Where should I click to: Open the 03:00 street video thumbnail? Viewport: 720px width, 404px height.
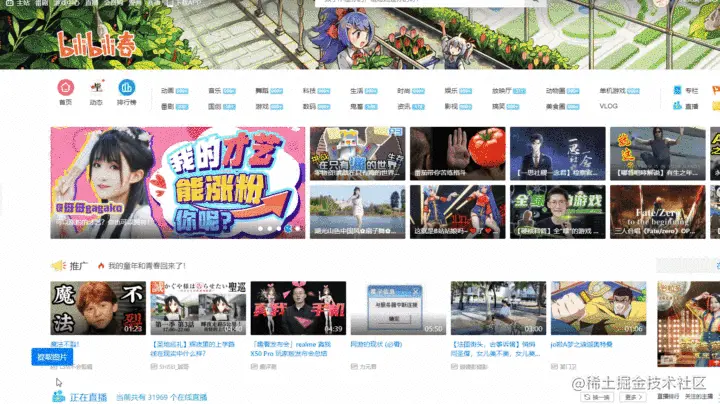(498, 308)
